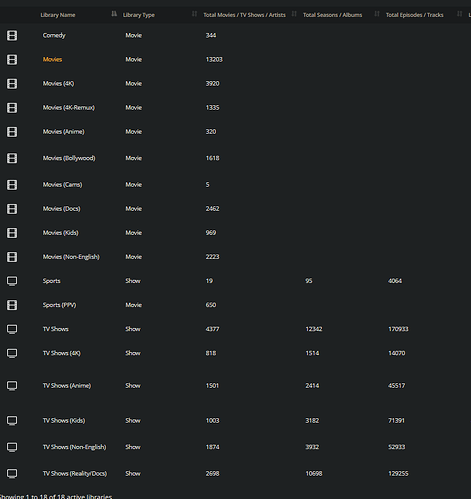Sort by Library Name column arrows
The width and height of the screenshot is (471, 499).
tap(114, 14)
